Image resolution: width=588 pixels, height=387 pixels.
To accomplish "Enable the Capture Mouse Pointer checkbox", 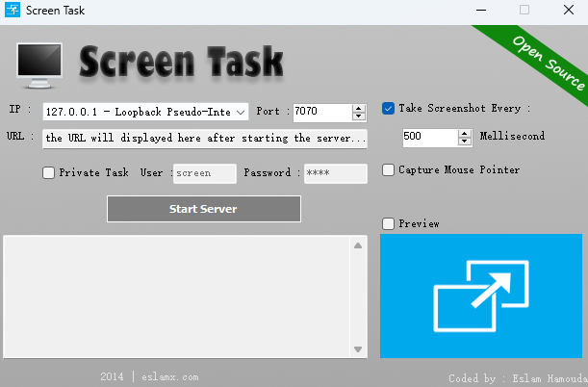I will point(388,170).
